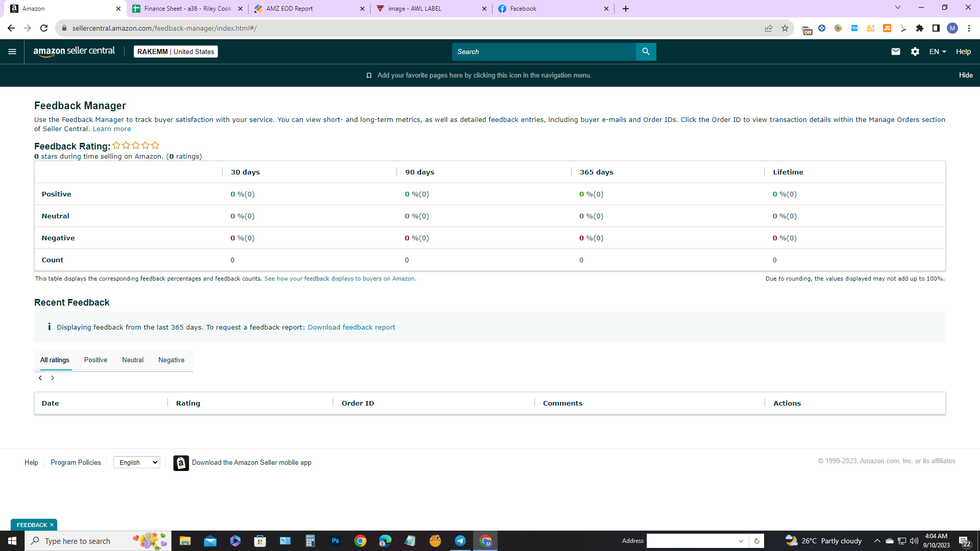
Task: Click the Date column header
Action: 50,404
